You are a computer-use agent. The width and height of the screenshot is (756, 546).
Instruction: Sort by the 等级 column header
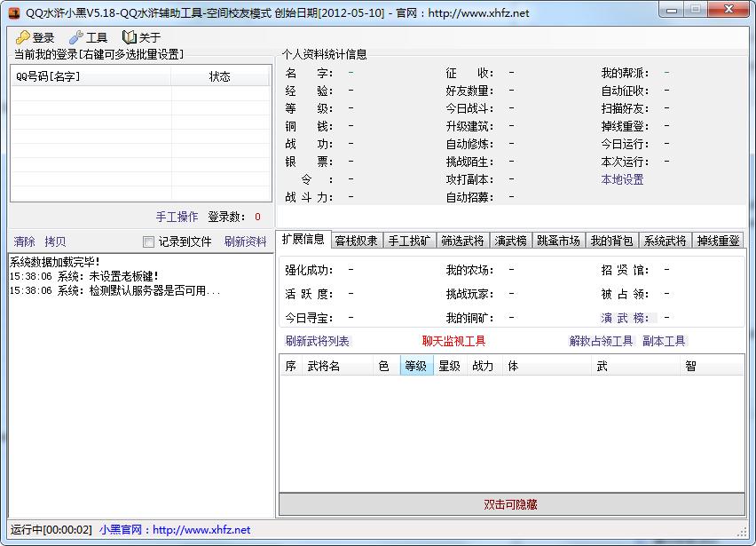(x=415, y=366)
